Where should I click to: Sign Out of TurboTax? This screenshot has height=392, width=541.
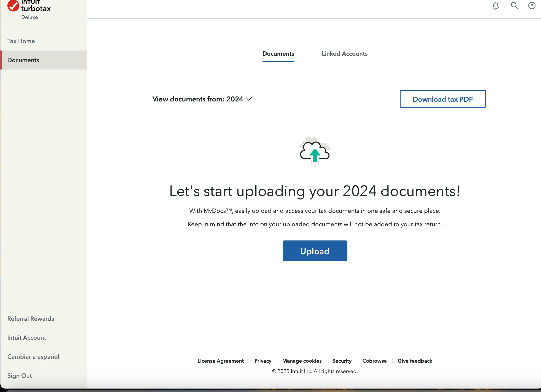point(20,376)
